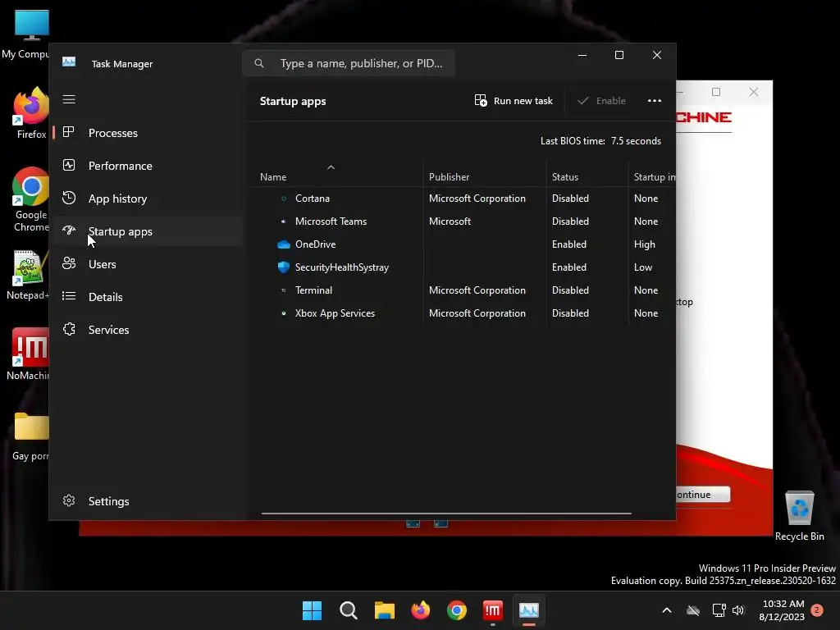The image size is (840, 630).
Task: Click the Services puzzle-piece icon
Action: pyautogui.click(x=69, y=330)
